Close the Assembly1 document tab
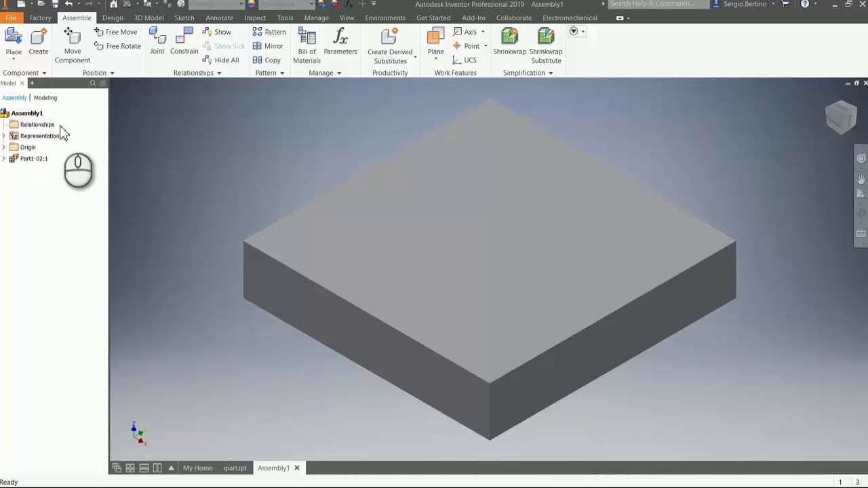 (296, 468)
